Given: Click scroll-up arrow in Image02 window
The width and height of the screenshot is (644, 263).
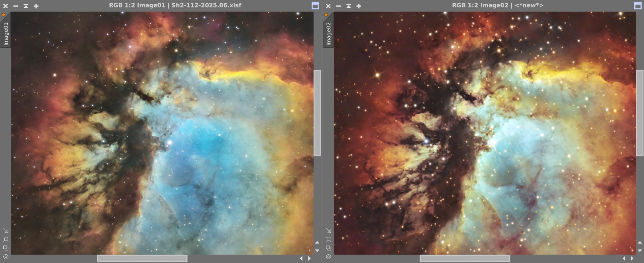Looking at the screenshot, I should pos(640,243).
